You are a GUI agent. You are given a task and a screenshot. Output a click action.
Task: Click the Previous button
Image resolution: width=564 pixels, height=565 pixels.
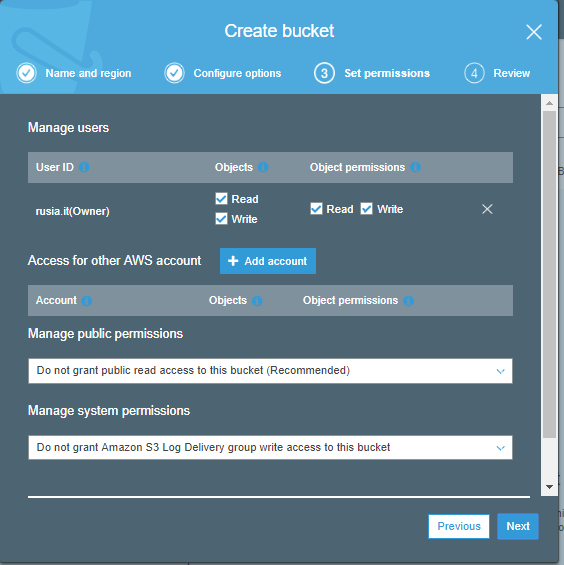pos(459,526)
